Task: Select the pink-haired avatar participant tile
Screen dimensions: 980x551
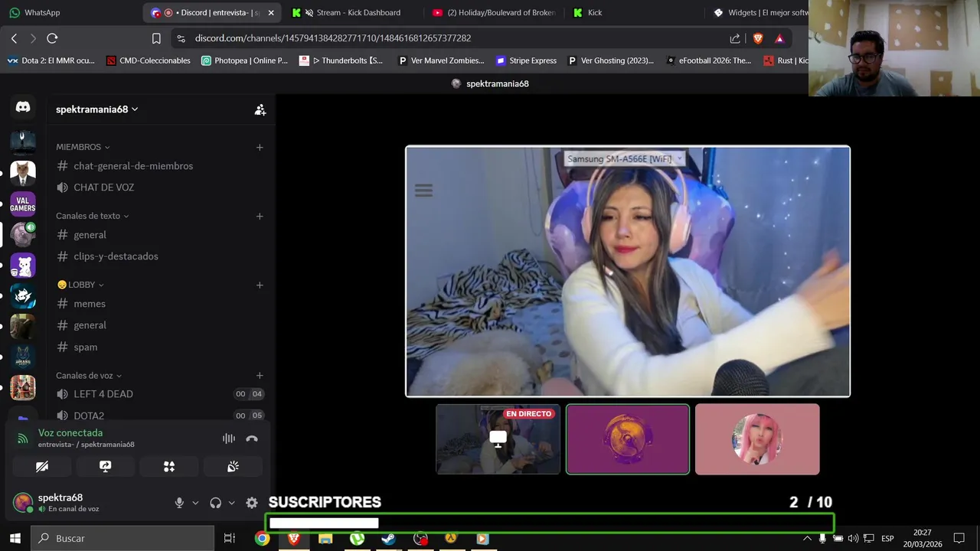Action: [x=757, y=439]
